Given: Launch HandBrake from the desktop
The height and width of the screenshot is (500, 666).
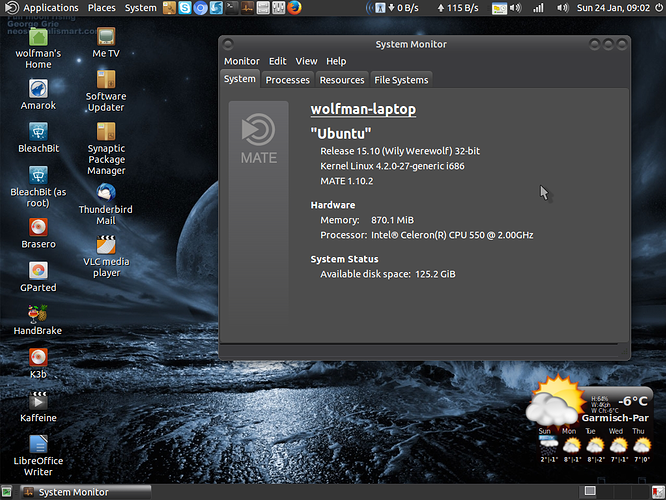Looking at the screenshot, I should tap(38, 314).
